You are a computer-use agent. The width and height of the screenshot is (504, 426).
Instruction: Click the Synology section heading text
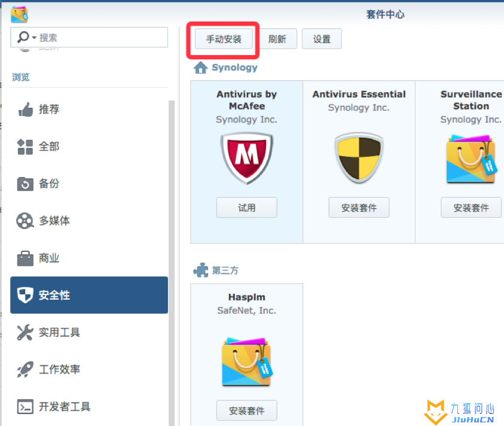(x=234, y=68)
